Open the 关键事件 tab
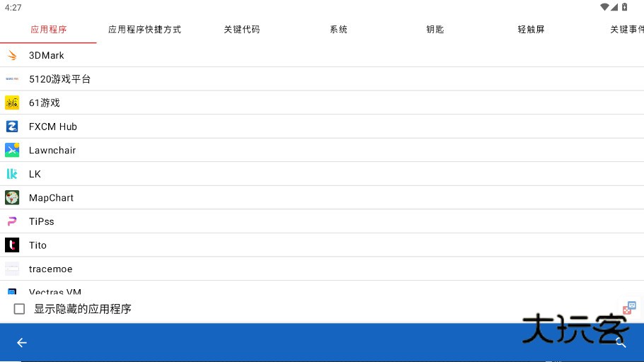The image size is (644, 362). (612, 30)
